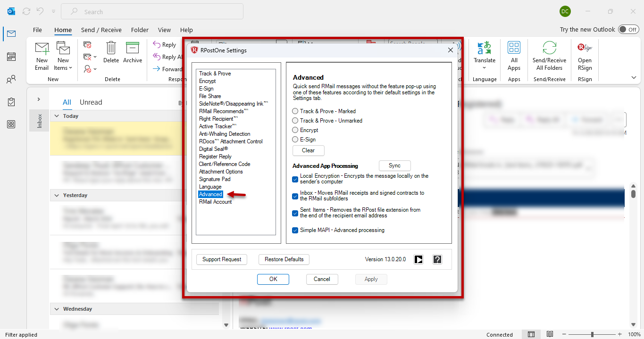The image size is (644, 339).
Task: Click Send/Receive All Folders icon
Action: tap(549, 49)
